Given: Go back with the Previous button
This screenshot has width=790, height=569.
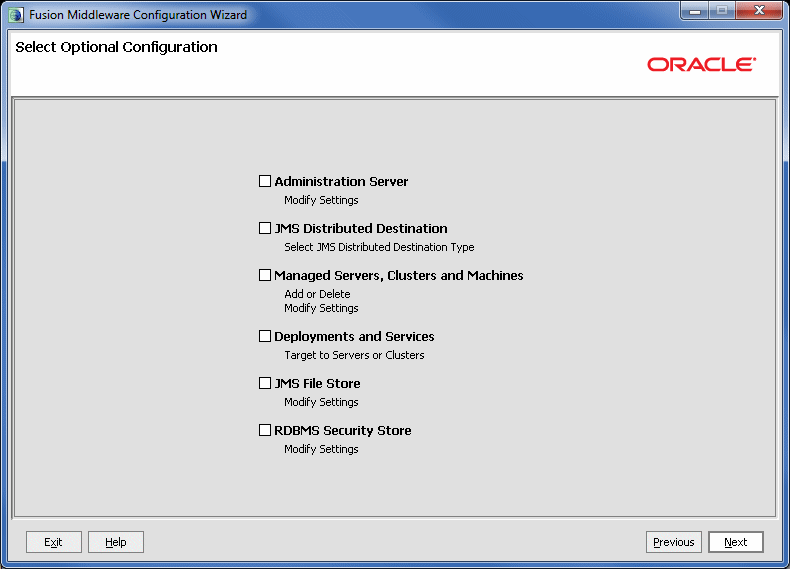Looking at the screenshot, I should pyautogui.click(x=674, y=542).
